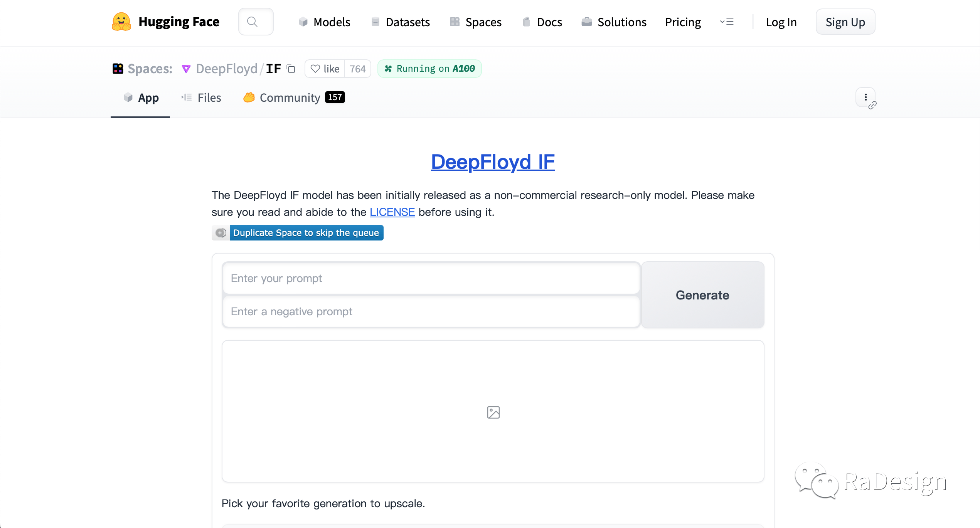Click the Hugging Face emoji logo
Viewport: 980px width, 528px height.
(x=121, y=22)
